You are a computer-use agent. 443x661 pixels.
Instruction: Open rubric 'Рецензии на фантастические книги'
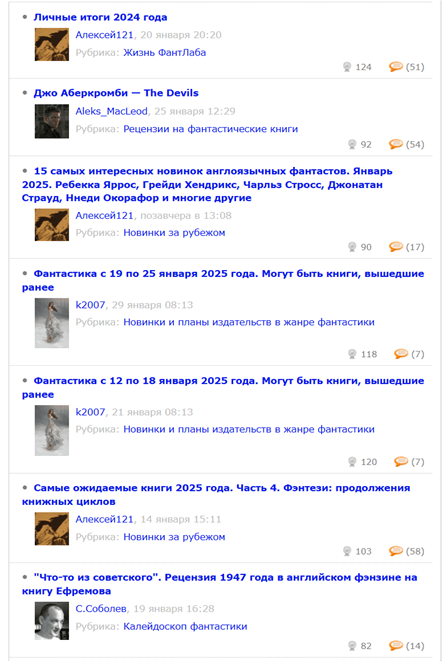click(x=210, y=129)
